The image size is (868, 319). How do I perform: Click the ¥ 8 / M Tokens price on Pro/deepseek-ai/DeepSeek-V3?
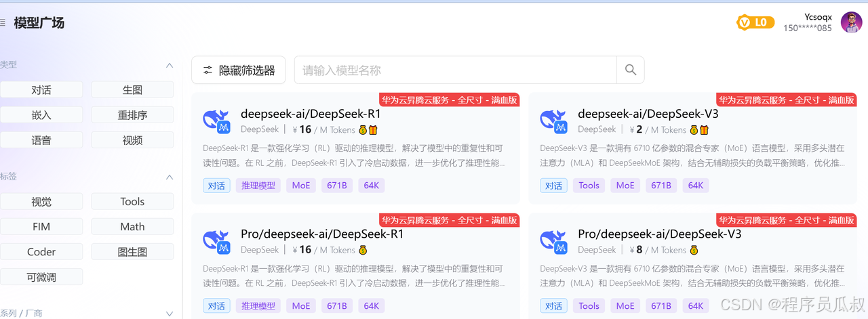click(x=658, y=250)
